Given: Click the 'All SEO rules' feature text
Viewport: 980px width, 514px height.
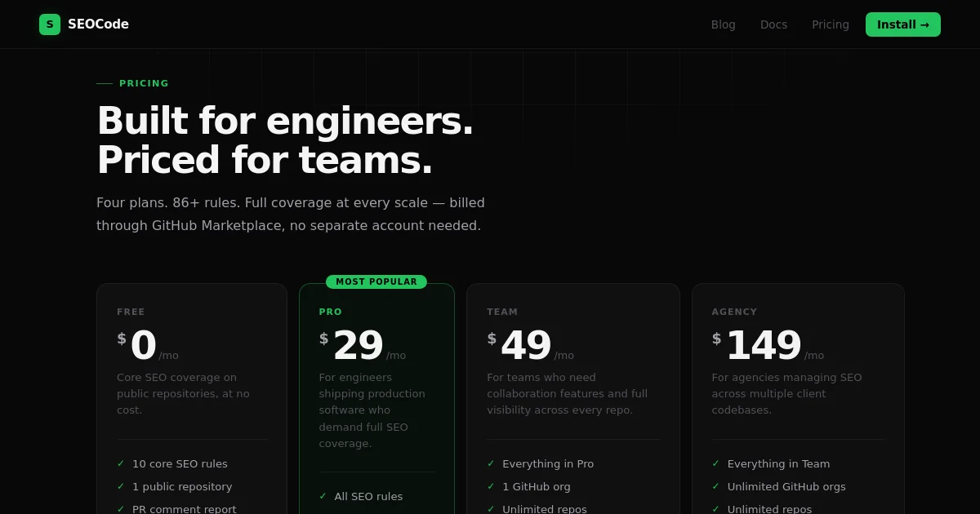Looking at the screenshot, I should 368,496.
